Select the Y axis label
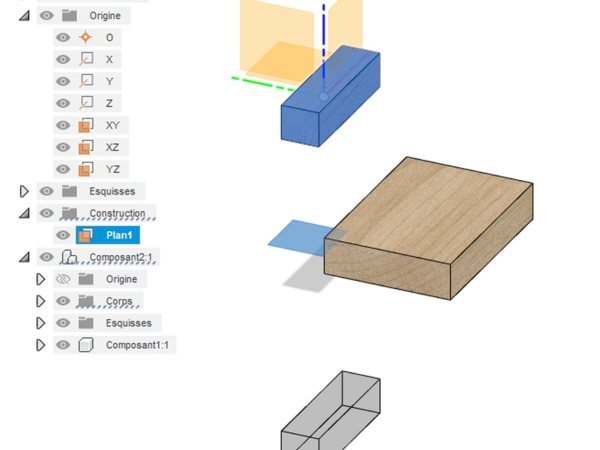 coord(109,82)
